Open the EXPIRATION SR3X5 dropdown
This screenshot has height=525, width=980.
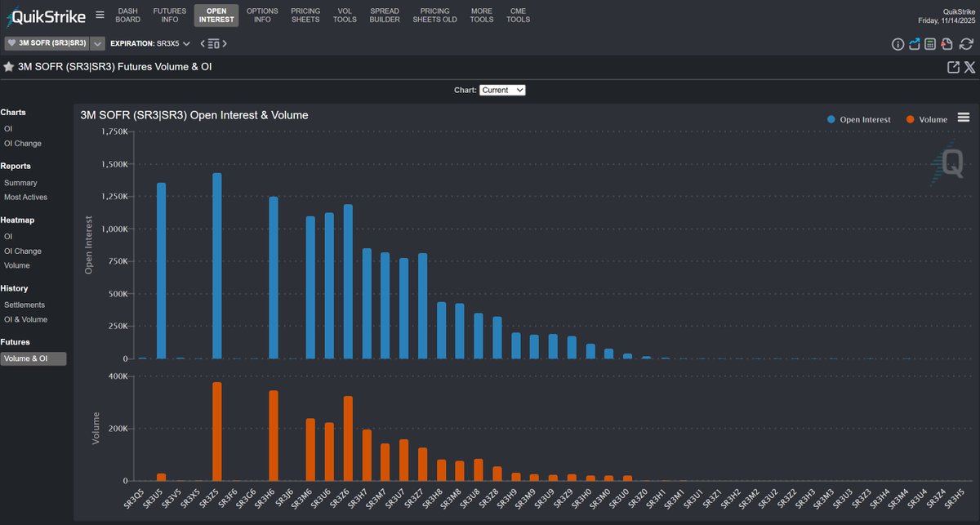pyautogui.click(x=185, y=43)
